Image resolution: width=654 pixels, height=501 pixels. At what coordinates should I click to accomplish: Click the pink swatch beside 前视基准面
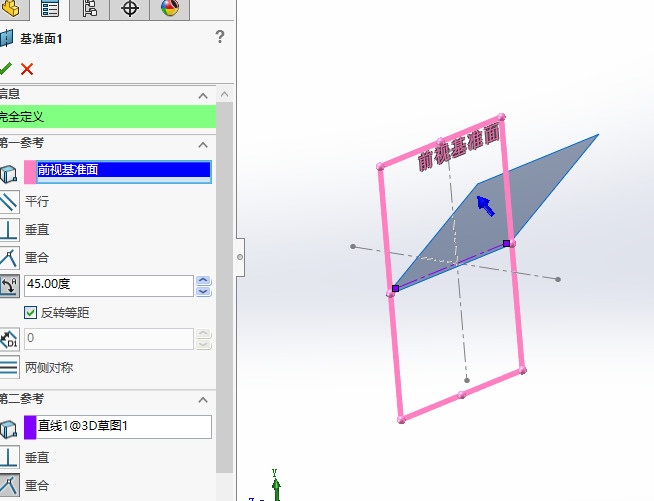click(x=30, y=171)
